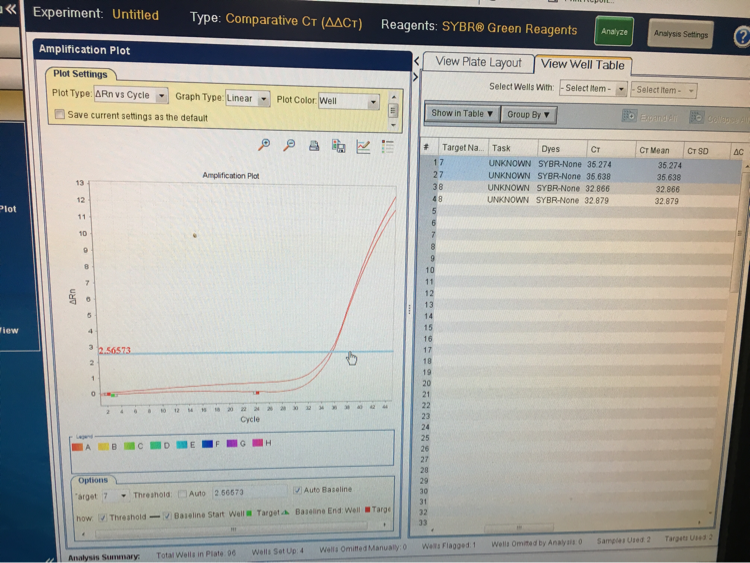The height and width of the screenshot is (563, 750).
Task: Click the Ct Mean column header
Action: point(659,151)
